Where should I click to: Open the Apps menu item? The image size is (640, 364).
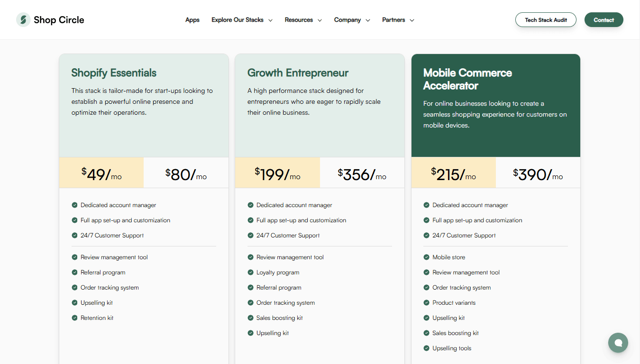tap(192, 20)
